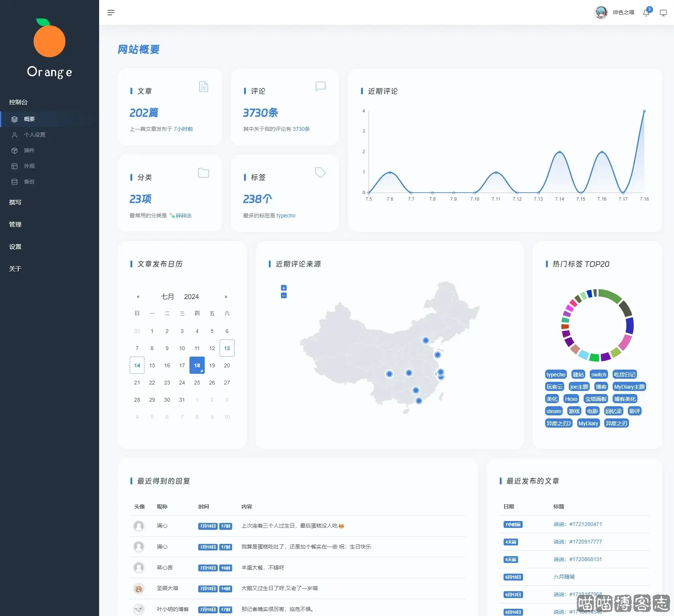The width and height of the screenshot is (674, 616).
Task: Click the 碎碎念 category link
Action: point(183,216)
